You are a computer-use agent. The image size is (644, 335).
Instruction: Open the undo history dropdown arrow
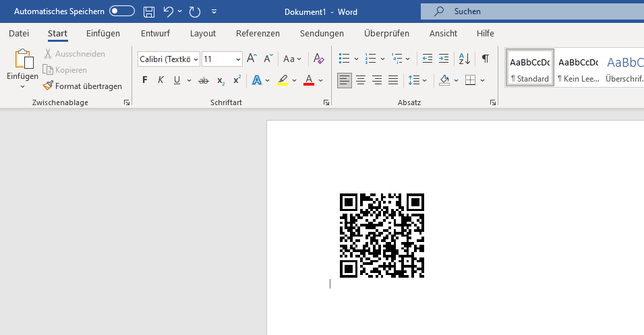(180, 11)
